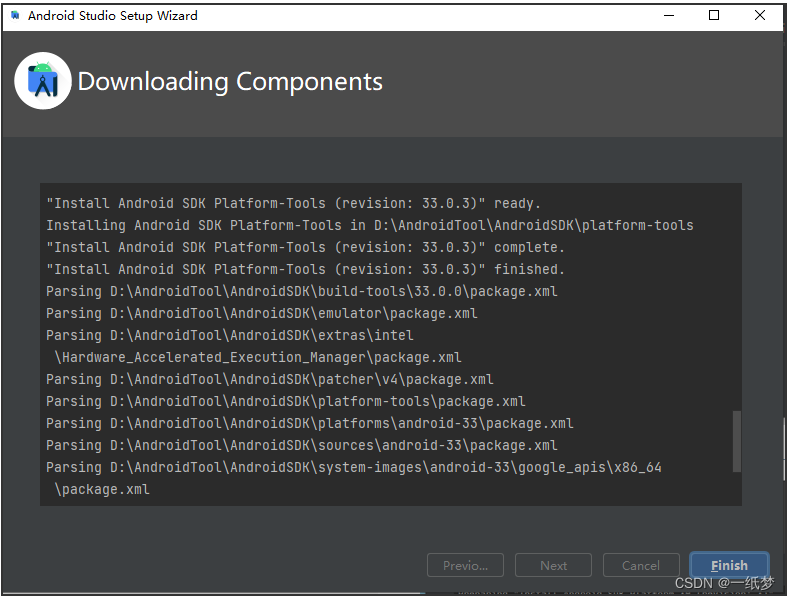Click the 'Downloading Components' heading

click(230, 82)
